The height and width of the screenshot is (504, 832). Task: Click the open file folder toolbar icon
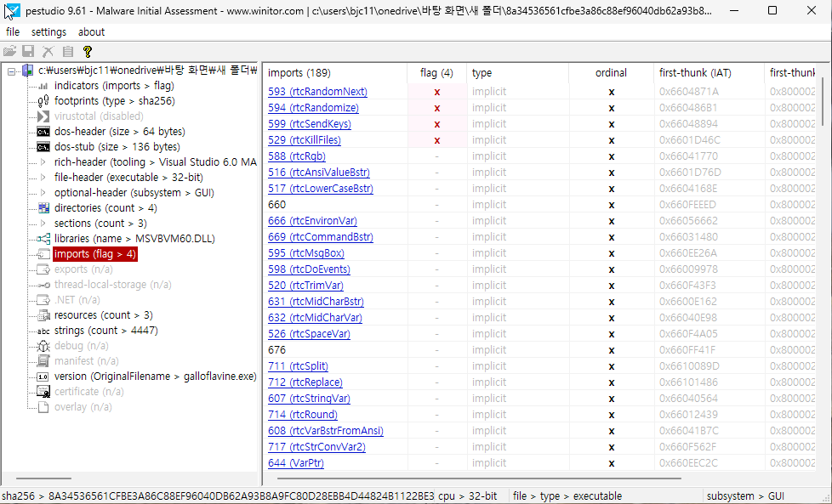click(11, 52)
